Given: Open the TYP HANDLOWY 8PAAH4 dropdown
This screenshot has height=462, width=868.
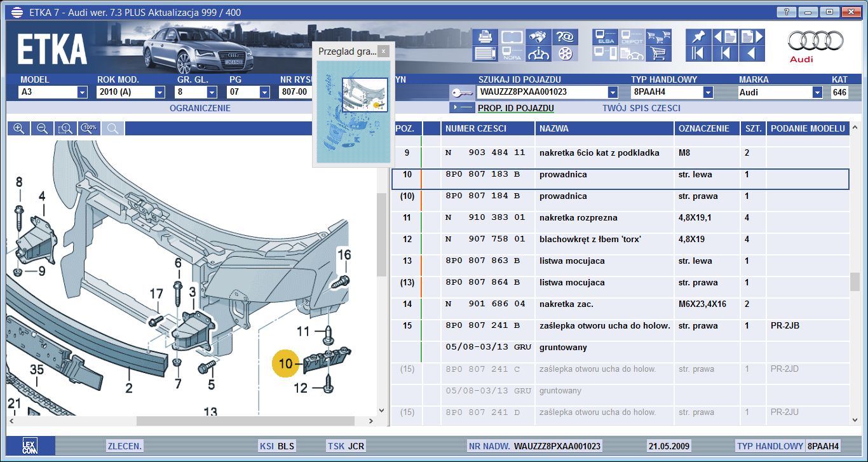Looking at the screenshot, I should pyautogui.click(x=707, y=92).
